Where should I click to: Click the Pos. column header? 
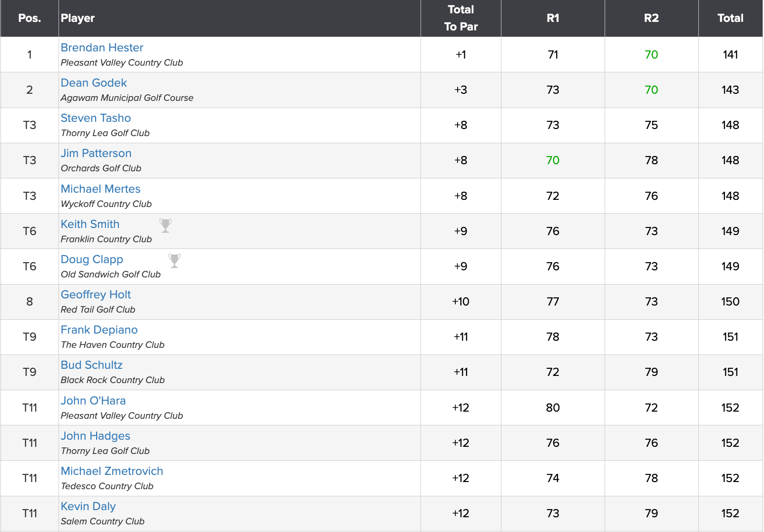pos(29,18)
